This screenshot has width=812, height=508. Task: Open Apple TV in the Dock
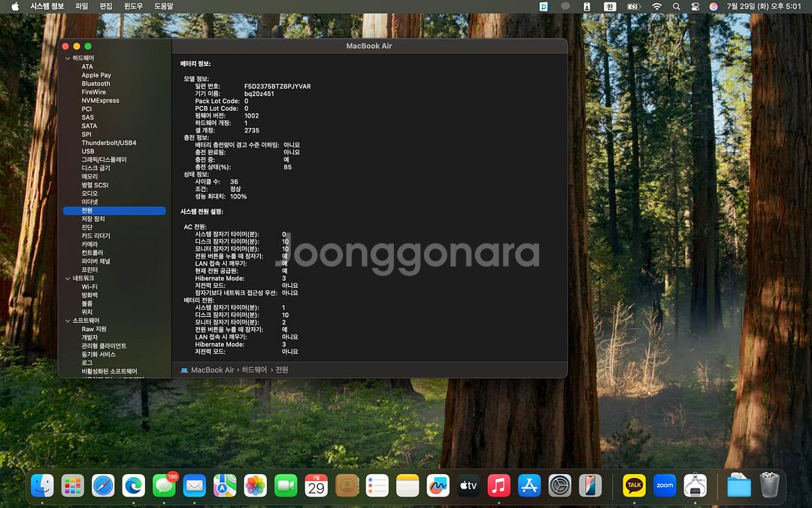tap(468, 485)
